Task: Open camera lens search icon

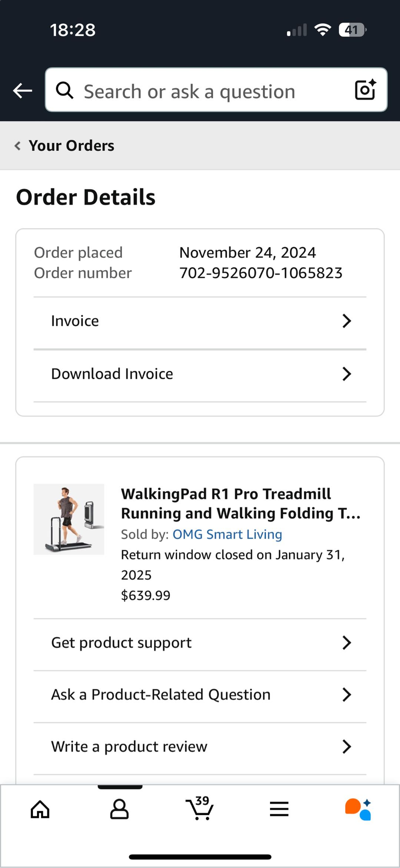Action: (365, 90)
